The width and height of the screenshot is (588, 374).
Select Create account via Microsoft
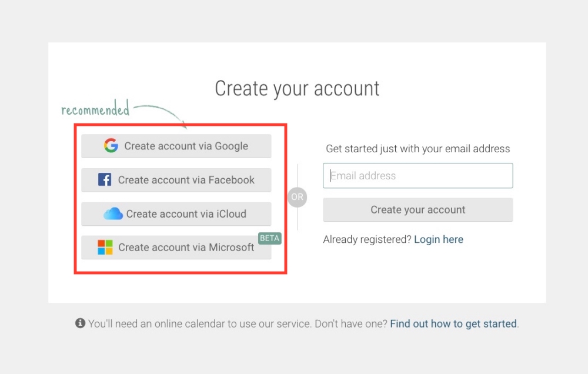coord(186,248)
